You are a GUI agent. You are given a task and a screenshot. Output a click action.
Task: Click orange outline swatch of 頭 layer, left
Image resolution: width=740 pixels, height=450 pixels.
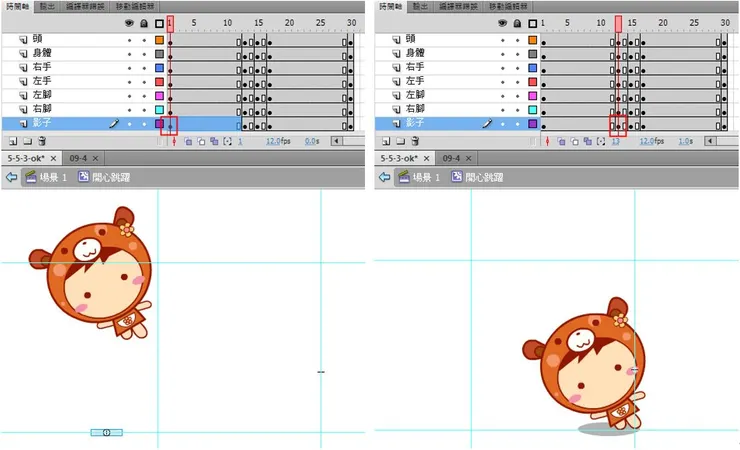[x=160, y=40]
